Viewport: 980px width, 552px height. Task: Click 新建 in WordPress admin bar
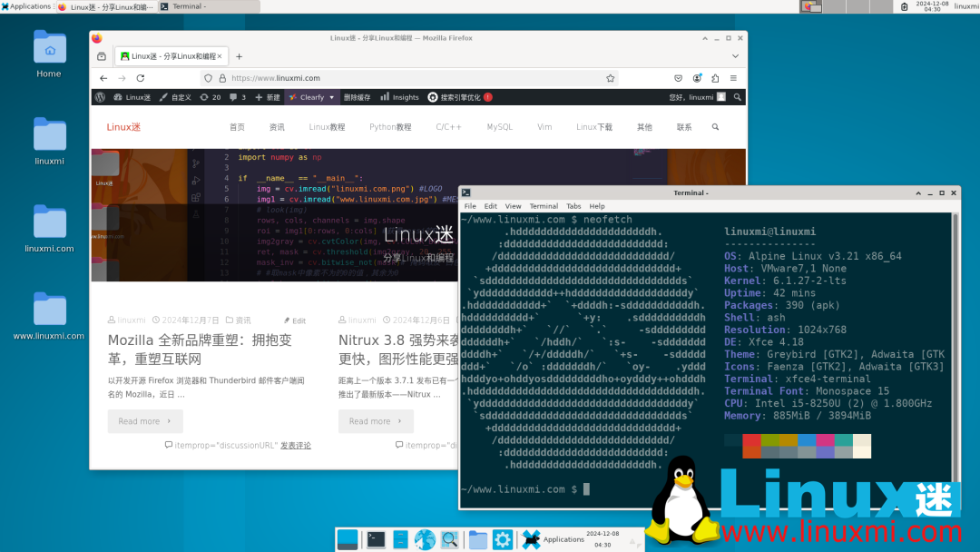[268, 97]
